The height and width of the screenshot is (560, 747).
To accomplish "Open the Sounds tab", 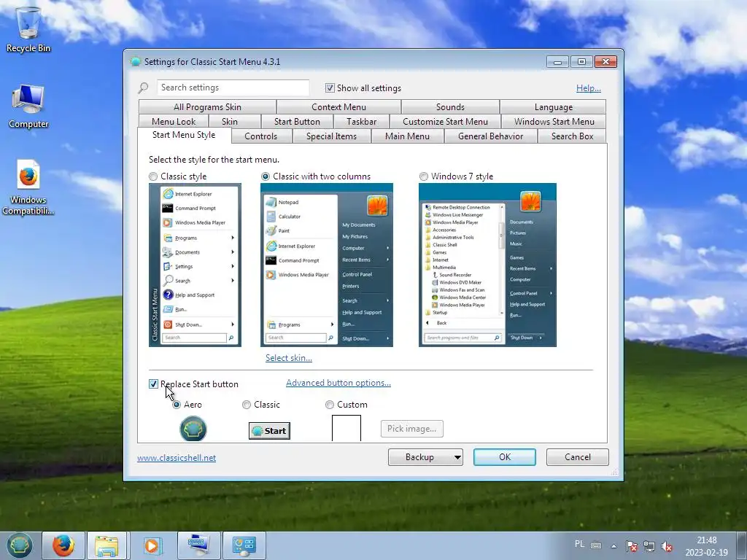I will pyautogui.click(x=450, y=107).
